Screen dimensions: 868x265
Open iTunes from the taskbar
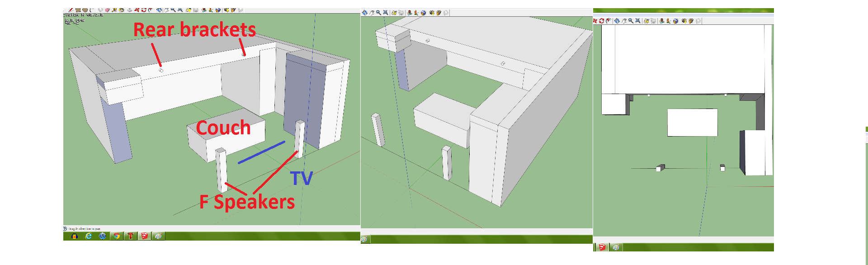coord(103,236)
